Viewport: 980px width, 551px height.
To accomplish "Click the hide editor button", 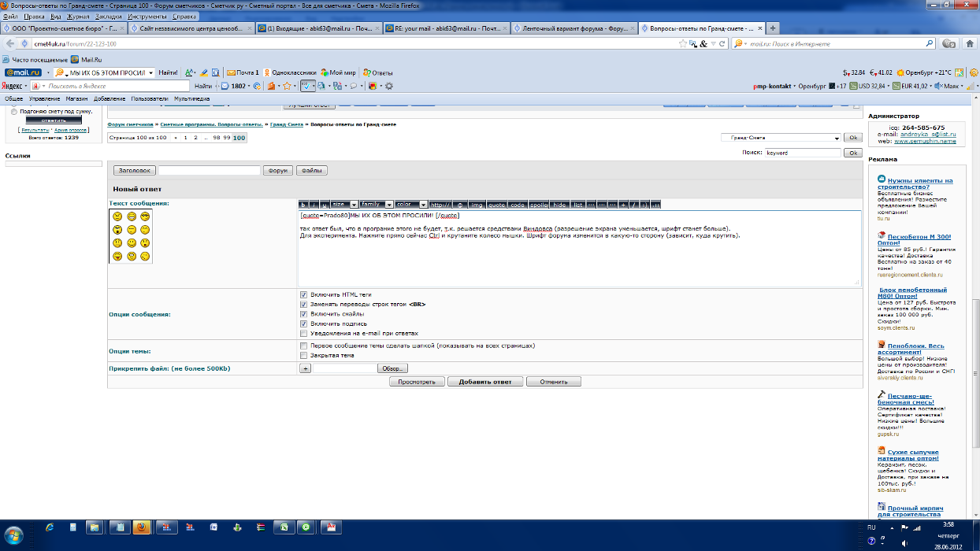I will tap(559, 205).
